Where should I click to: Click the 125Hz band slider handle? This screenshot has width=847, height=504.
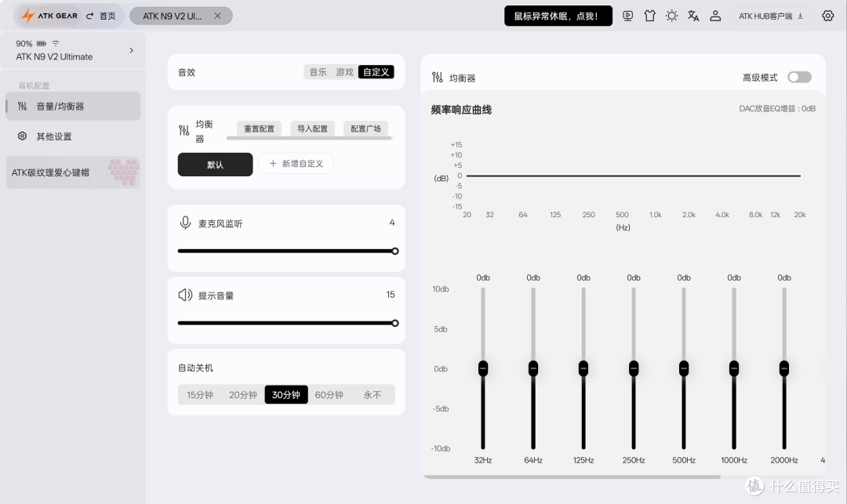pos(583,368)
